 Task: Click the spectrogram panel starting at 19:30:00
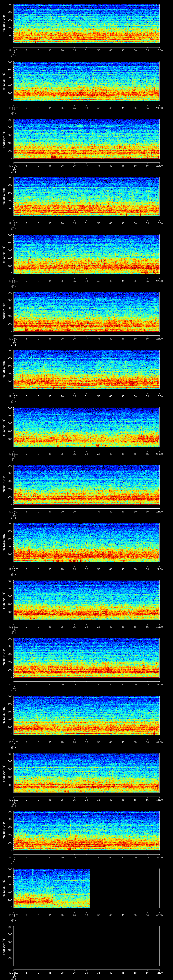coord(86,658)
